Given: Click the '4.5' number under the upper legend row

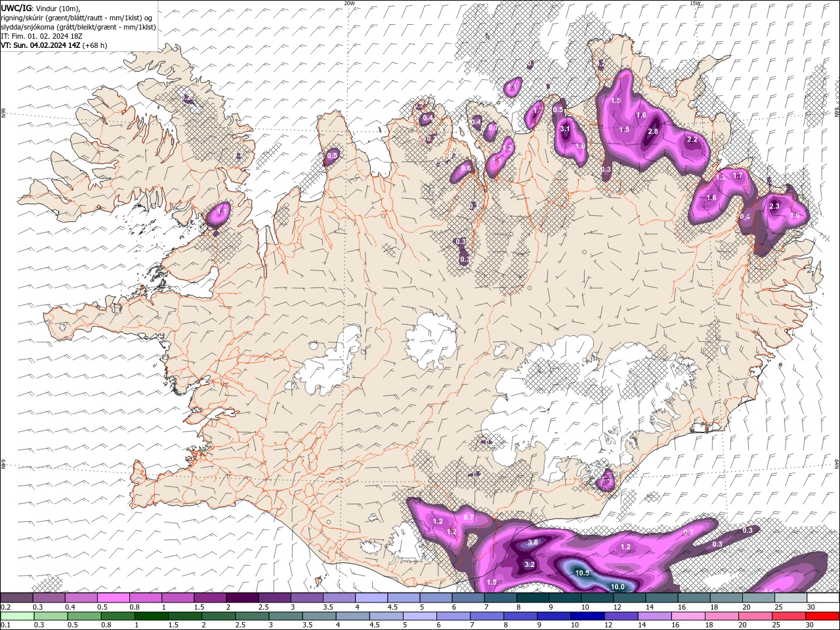Looking at the screenshot, I should [393, 607].
